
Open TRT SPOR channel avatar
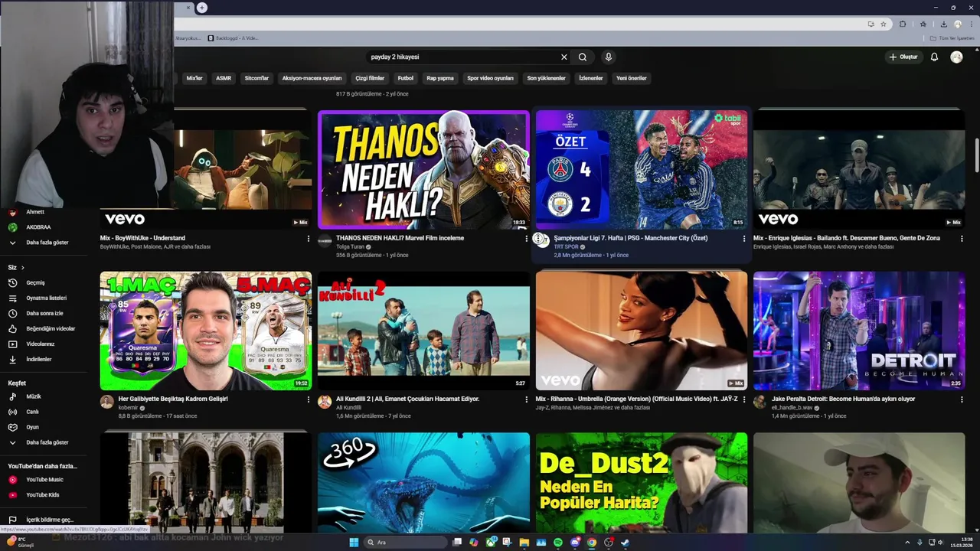(x=541, y=240)
